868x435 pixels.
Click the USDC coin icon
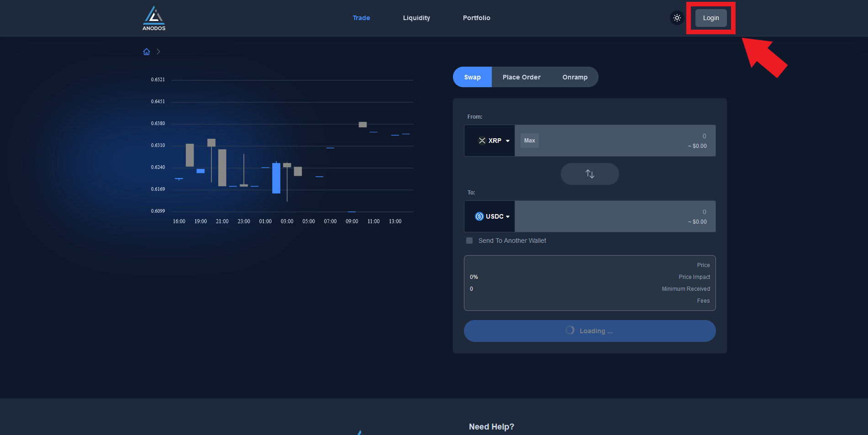coord(479,216)
